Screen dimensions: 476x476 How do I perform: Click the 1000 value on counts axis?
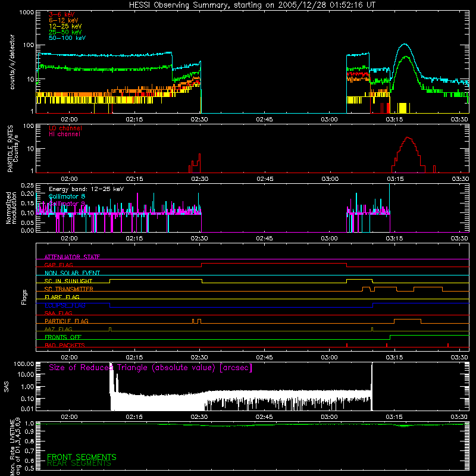click(26, 12)
